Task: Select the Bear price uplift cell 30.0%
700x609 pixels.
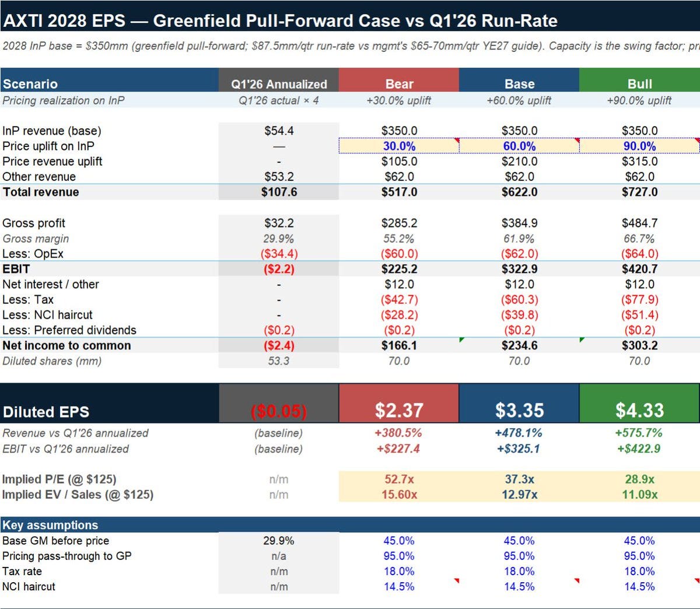Action: pyautogui.click(x=399, y=146)
